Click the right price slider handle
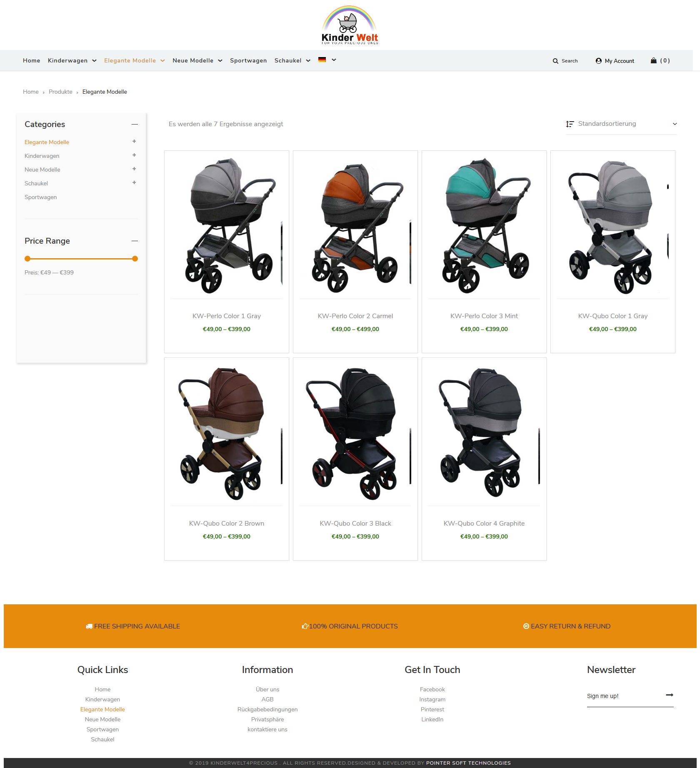The height and width of the screenshot is (768, 700). click(x=135, y=259)
